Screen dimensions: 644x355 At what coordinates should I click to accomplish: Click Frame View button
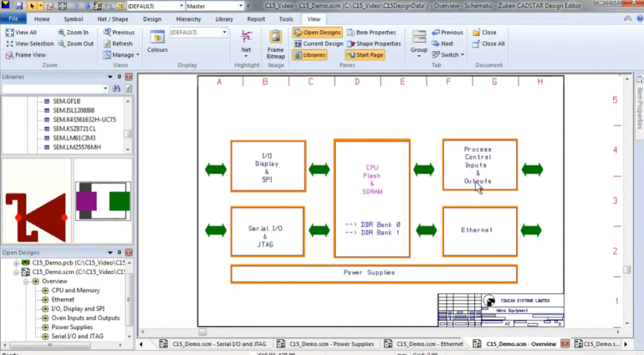[25, 55]
